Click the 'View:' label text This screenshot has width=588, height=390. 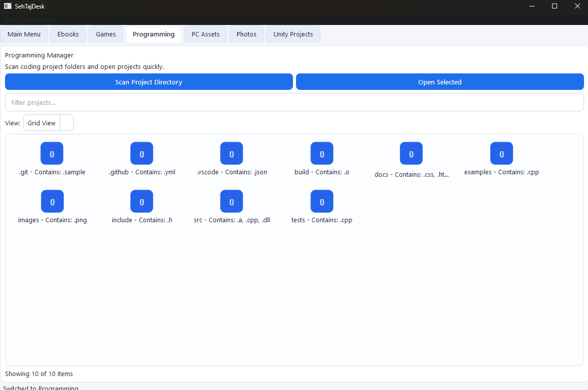pos(12,123)
